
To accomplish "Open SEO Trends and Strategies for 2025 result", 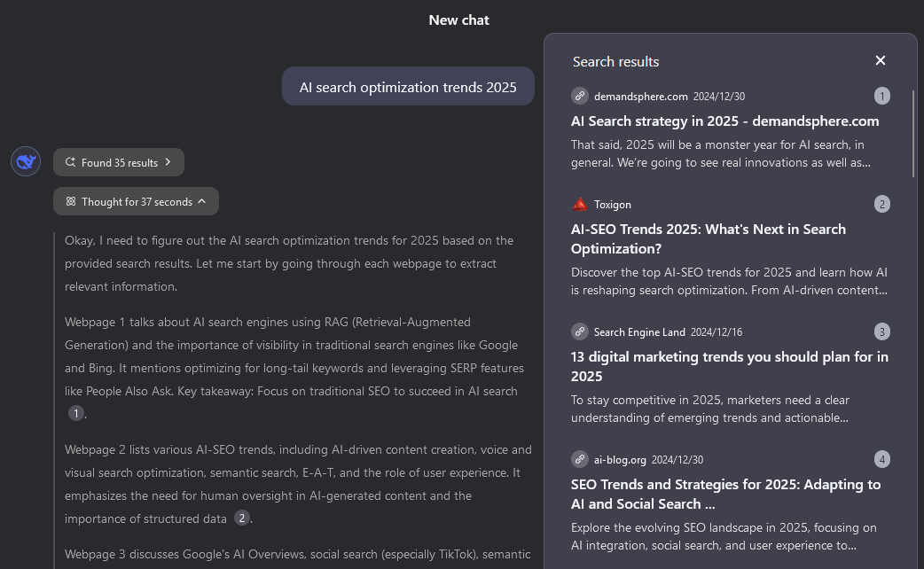I will [x=725, y=495].
